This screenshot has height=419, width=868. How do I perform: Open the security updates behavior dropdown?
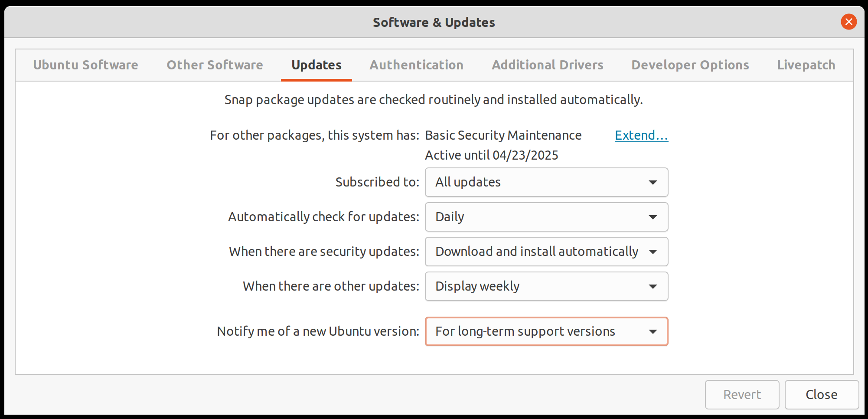(546, 252)
